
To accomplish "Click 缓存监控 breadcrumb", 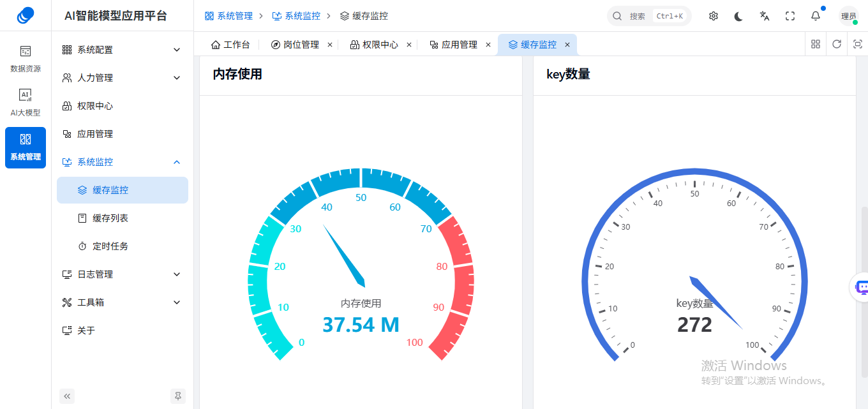I will 364,16.
